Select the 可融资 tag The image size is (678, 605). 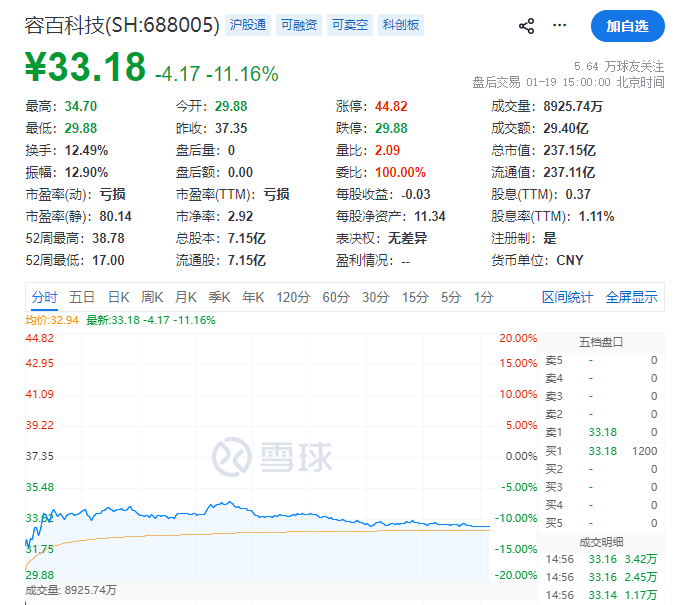tap(298, 25)
